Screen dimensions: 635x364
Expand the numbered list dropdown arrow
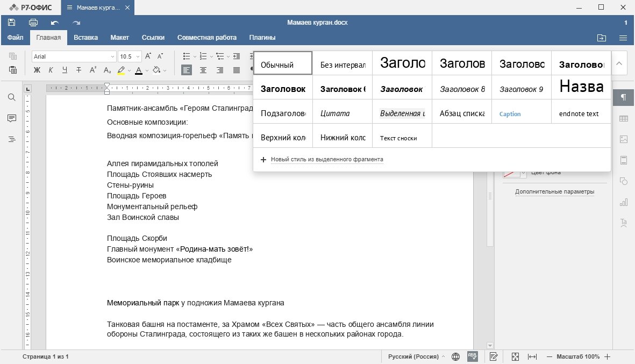(x=211, y=56)
